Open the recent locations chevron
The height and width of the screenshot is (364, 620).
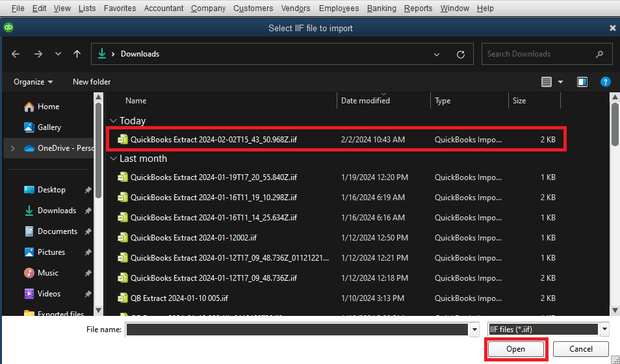(58, 54)
